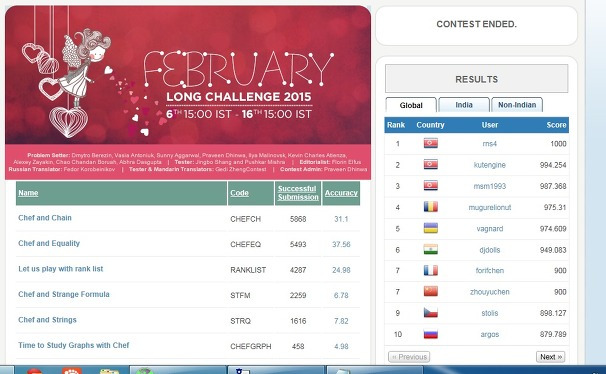Click the accuracy value 31.1 for CHEFCH

(341, 219)
